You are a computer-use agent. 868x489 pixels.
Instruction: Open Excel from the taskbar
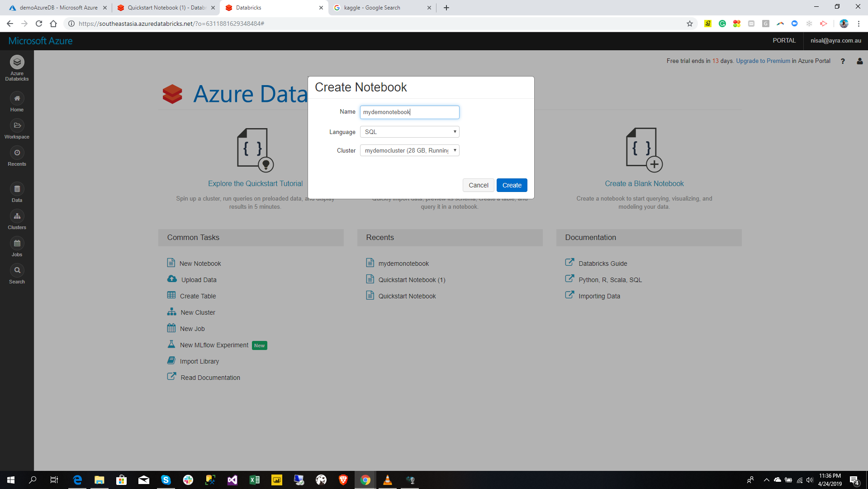[255, 480]
